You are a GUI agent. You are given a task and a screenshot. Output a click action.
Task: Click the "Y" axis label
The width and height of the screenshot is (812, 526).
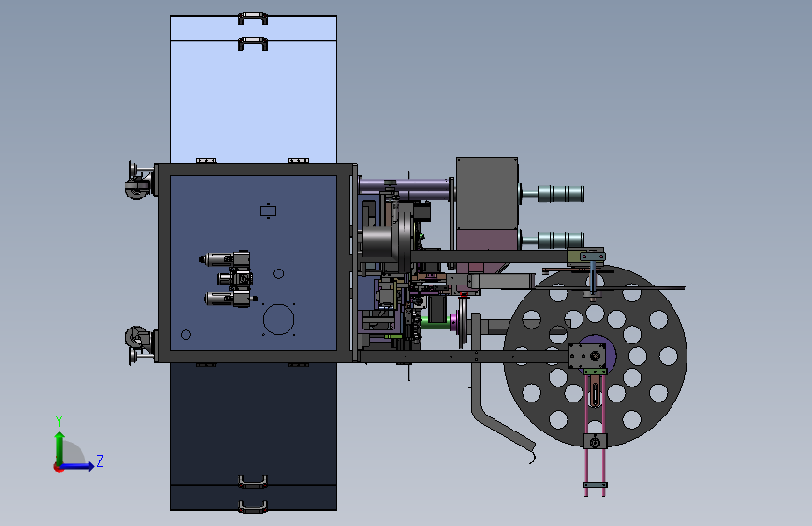tap(59, 420)
